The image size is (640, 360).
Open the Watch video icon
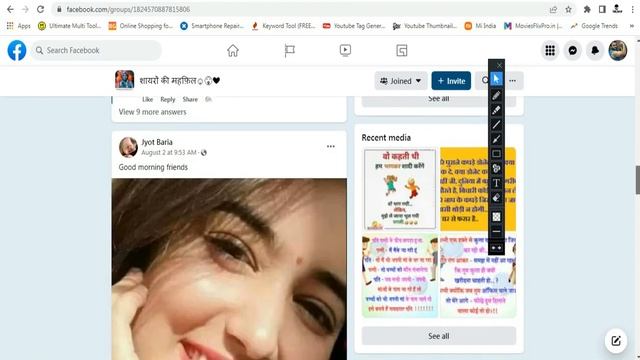[x=345, y=50]
